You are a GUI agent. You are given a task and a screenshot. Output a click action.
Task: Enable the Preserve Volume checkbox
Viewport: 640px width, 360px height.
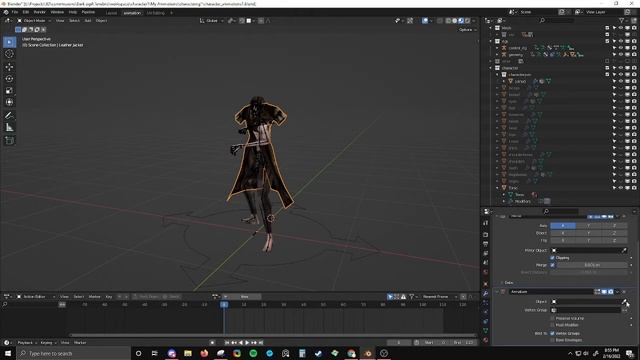553,318
